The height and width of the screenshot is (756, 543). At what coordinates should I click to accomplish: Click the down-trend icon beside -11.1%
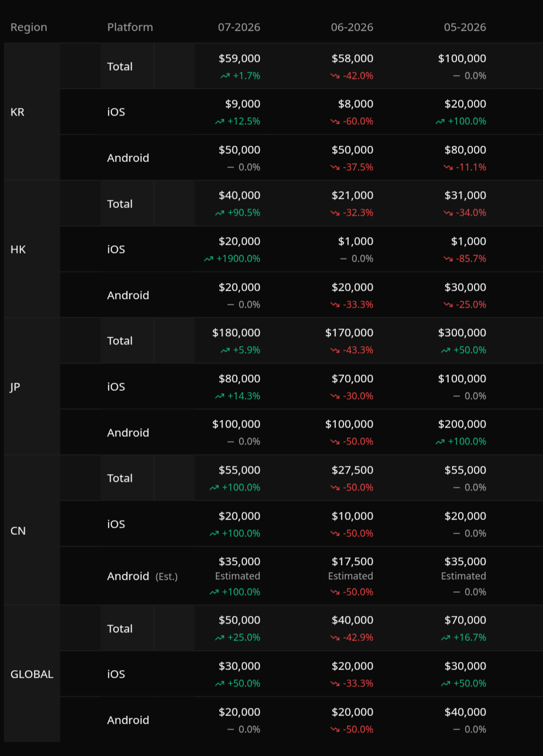tap(448, 168)
